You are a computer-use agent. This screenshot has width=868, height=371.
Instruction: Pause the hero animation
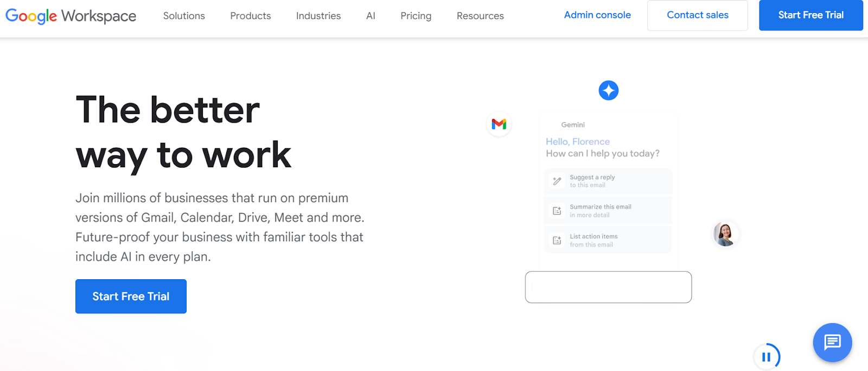point(767,357)
